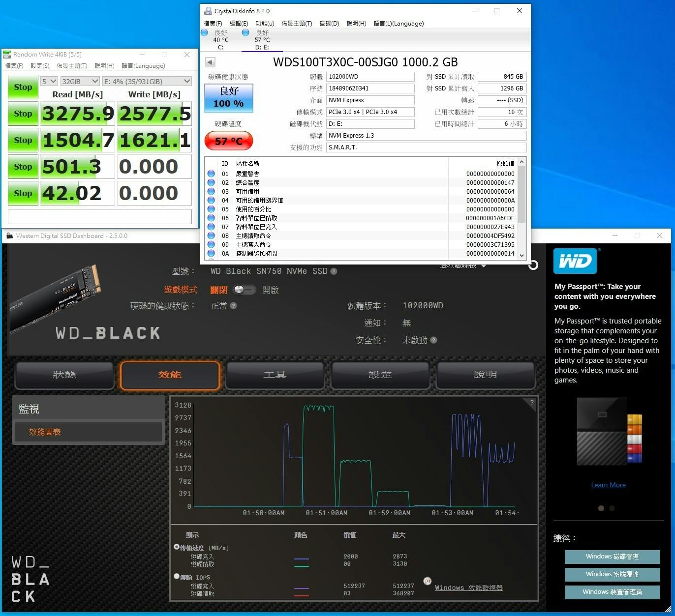Click the first carousel dot under My Passport
Image resolution: width=675 pixels, height=616 pixels.
601,508
